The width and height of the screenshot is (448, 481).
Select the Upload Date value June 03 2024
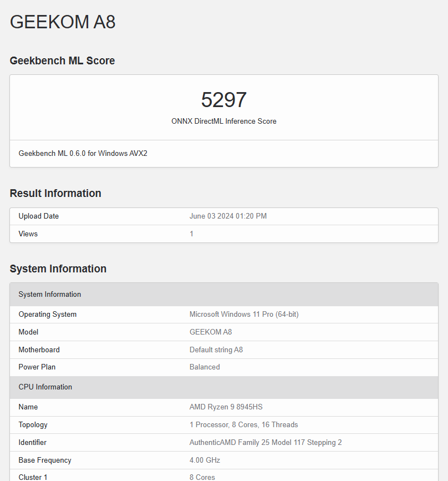pos(228,216)
